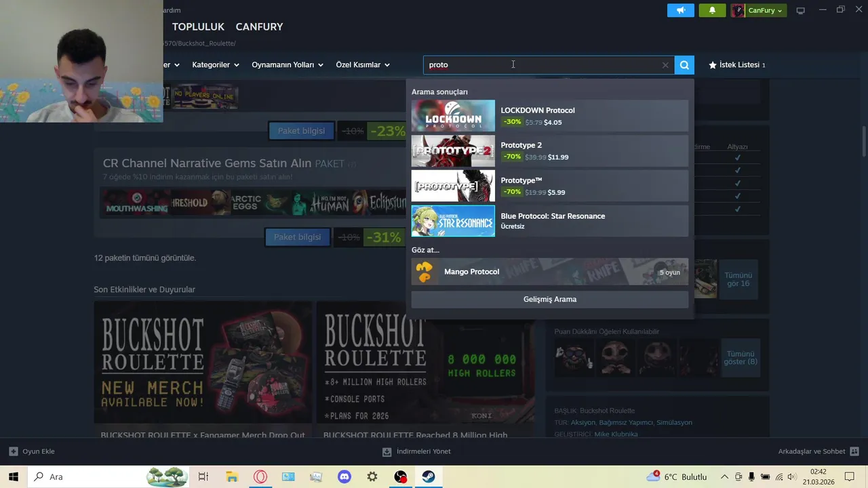Go to the CANFURY profile tab
The image size is (868, 488).
259,27
